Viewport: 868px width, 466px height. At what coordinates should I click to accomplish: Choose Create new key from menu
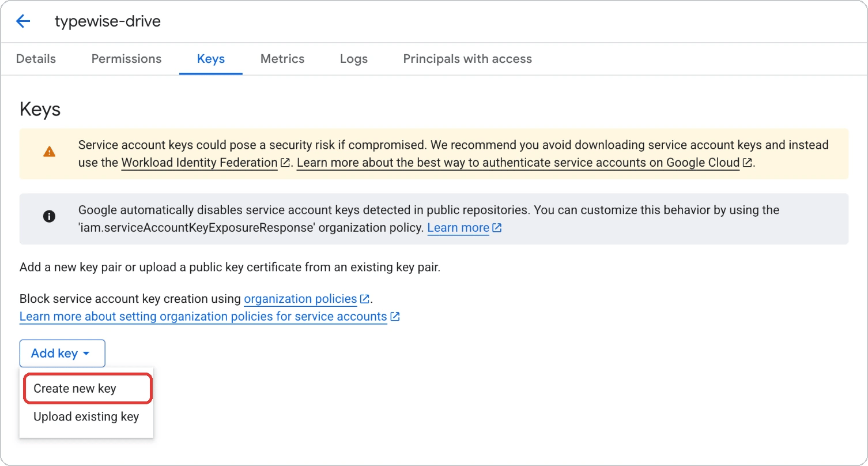coord(88,388)
